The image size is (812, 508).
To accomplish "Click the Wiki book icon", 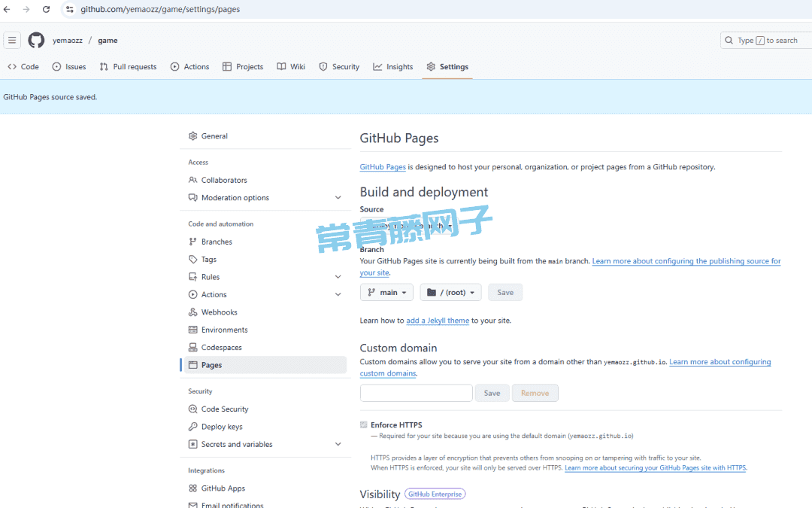I will pyautogui.click(x=281, y=66).
